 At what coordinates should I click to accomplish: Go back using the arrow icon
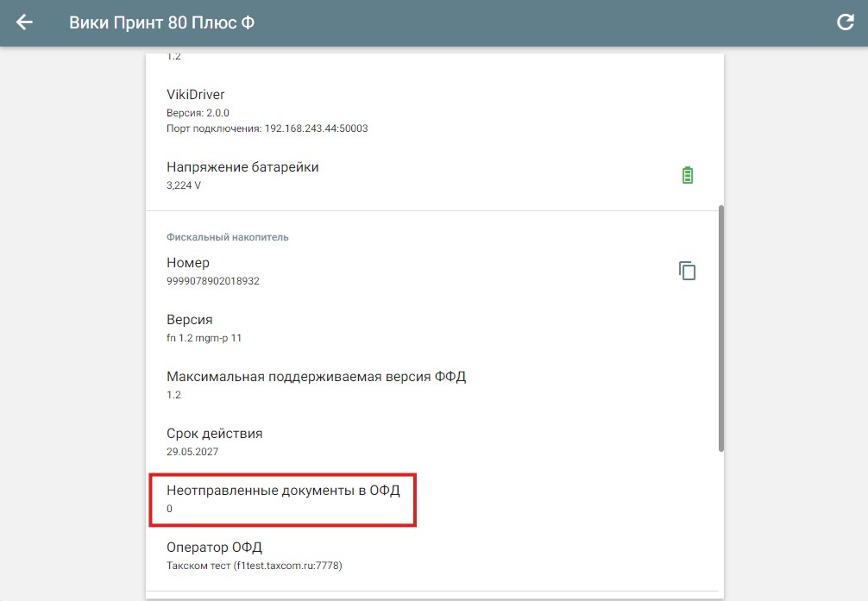[24, 23]
